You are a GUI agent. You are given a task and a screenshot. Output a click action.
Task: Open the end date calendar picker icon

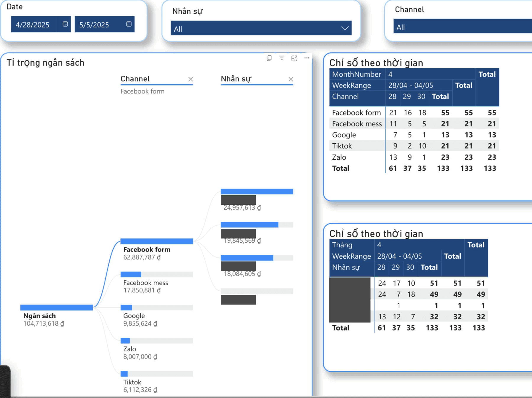[x=129, y=24]
